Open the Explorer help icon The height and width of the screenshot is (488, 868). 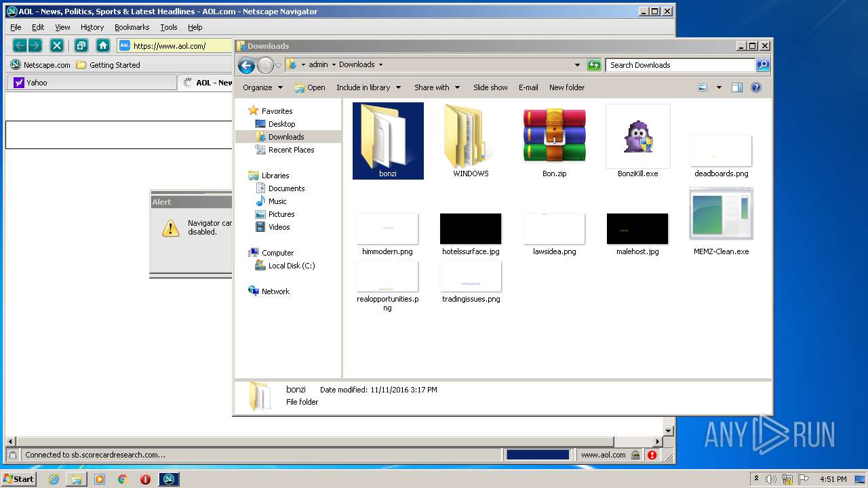click(756, 87)
